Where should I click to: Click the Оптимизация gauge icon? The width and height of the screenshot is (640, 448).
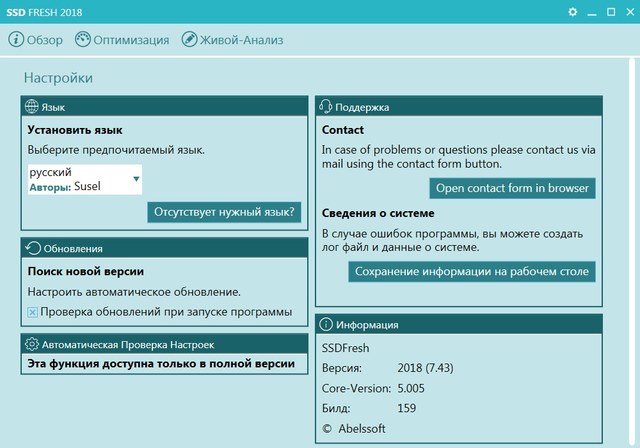click(x=83, y=40)
